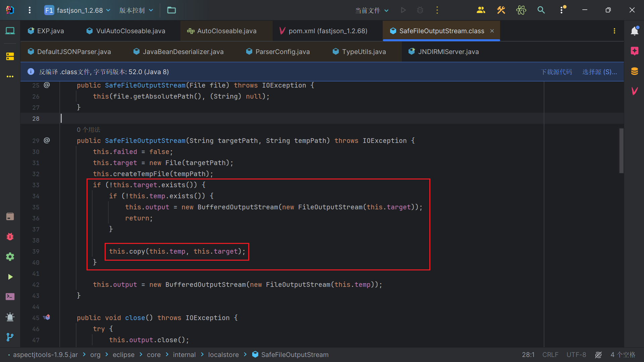Click the UTF-8 encoding indicator

coord(576,355)
